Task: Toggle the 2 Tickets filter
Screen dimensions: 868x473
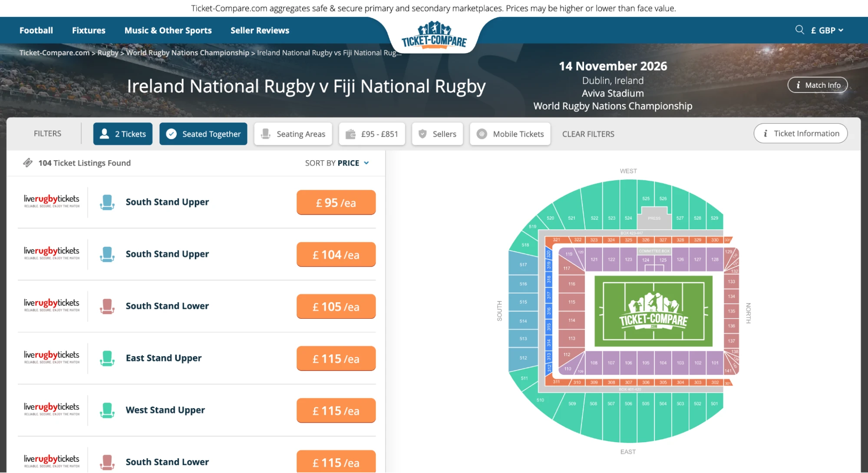Action: click(123, 134)
